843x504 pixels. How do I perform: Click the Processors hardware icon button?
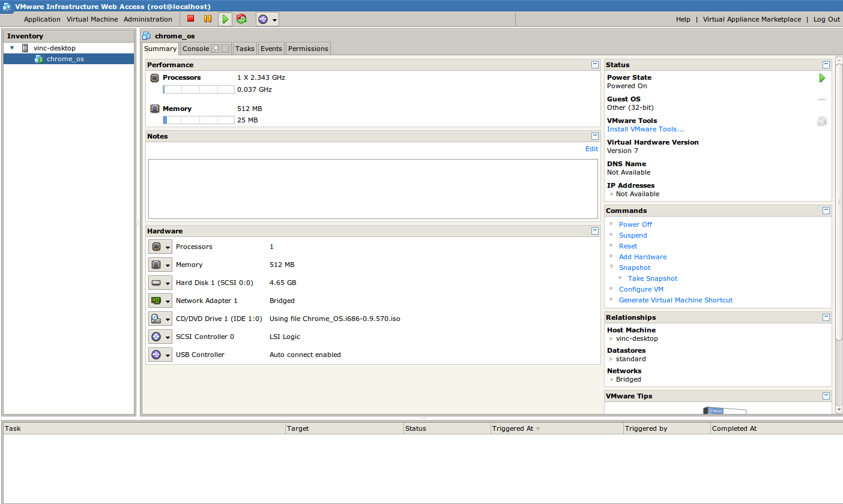(156, 247)
